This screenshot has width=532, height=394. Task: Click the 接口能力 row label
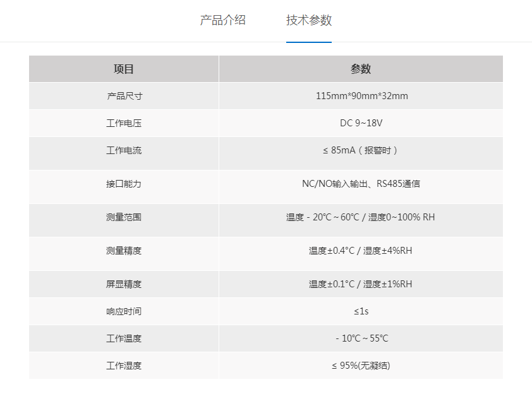[124, 184]
